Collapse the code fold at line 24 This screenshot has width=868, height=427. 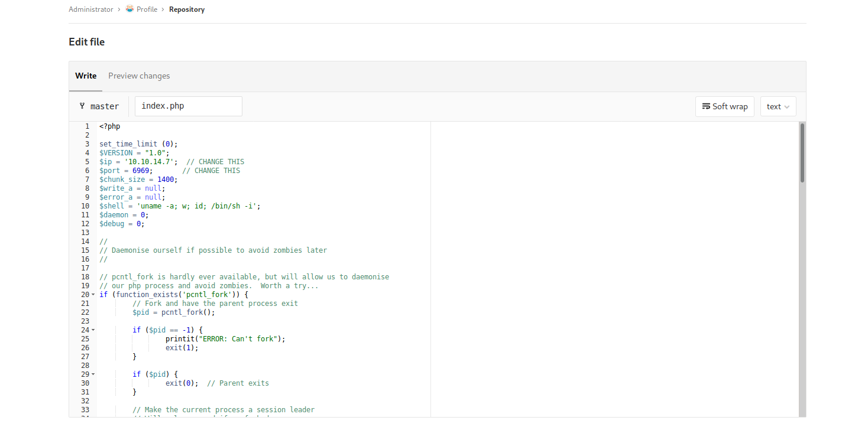(93, 330)
